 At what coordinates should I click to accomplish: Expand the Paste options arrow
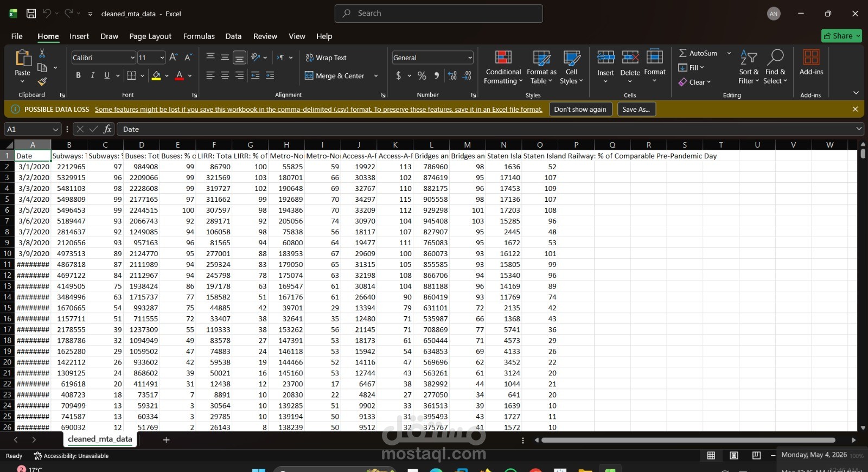(x=22, y=81)
